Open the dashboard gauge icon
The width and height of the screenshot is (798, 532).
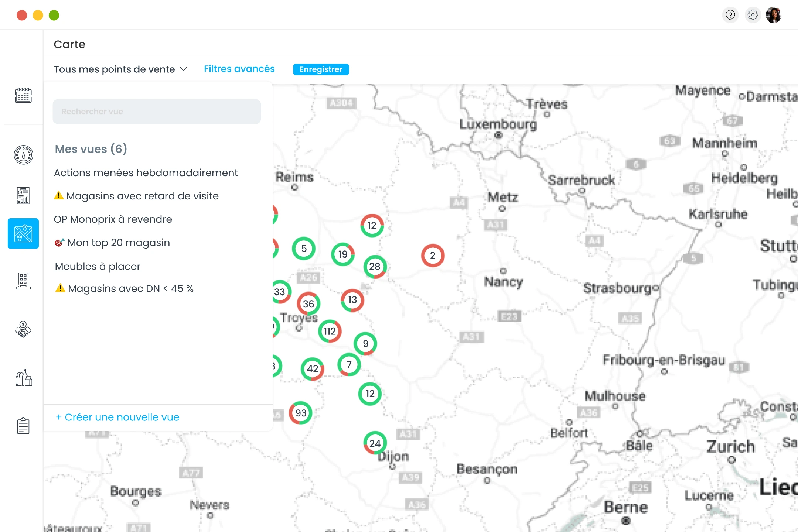point(23,155)
